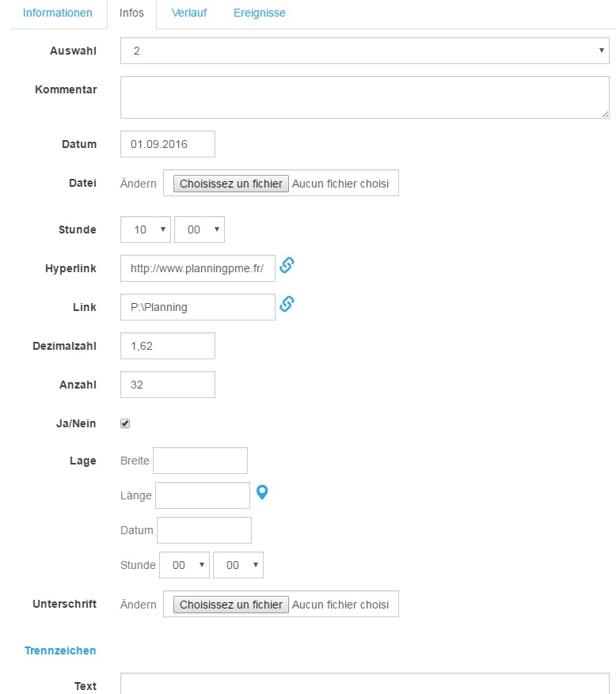Screen dimensions: 616x694
Task: Open the Ereignisse tab
Action: [x=260, y=13]
